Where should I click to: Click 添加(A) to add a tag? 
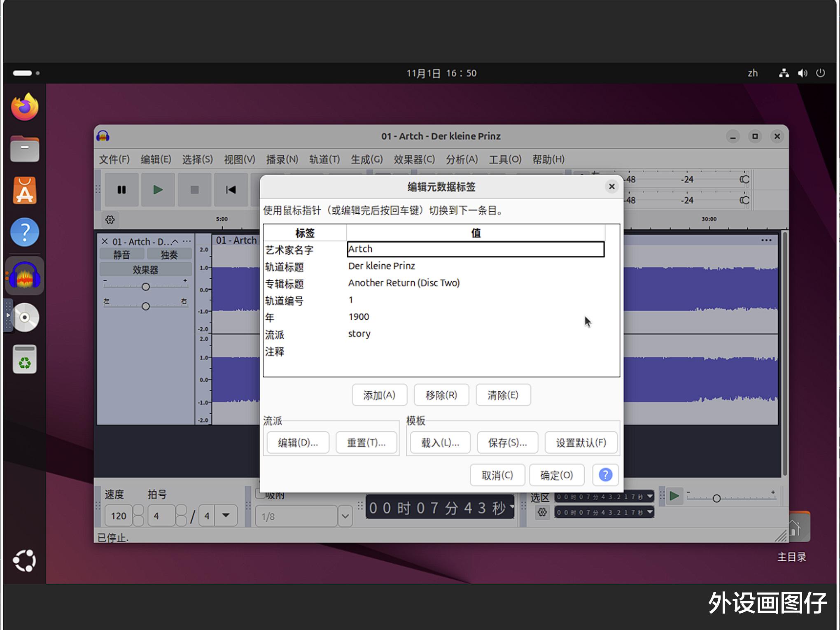pos(379,395)
